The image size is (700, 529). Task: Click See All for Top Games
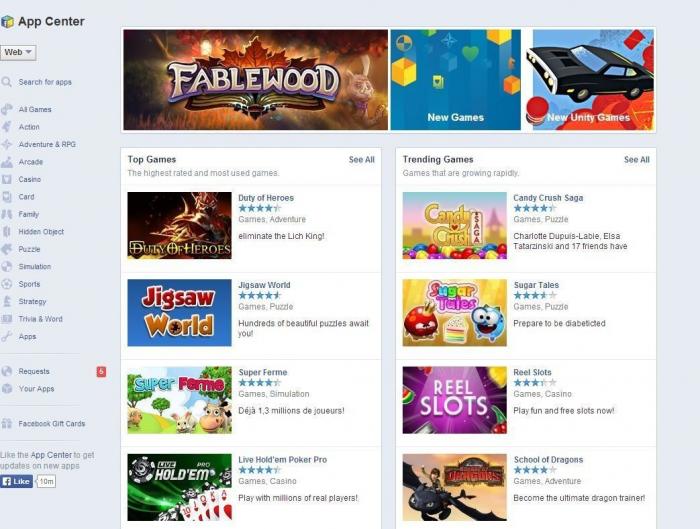[362, 160]
